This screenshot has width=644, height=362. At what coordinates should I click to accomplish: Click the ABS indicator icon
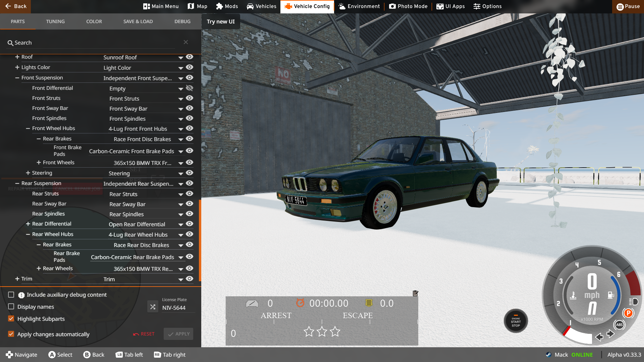pyautogui.click(x=619, y=324)
